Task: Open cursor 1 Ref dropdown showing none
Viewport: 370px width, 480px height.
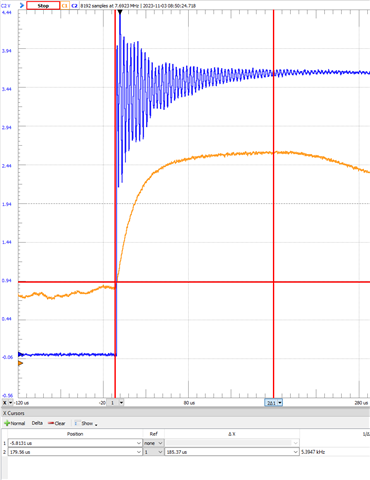Action: [153, 443]
